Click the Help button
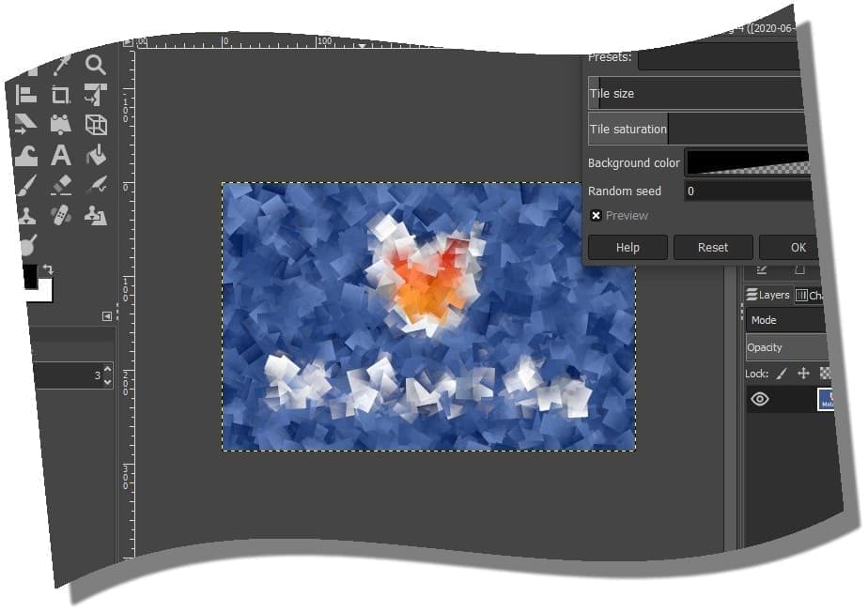Viewport: 868px width, 612px height. (628, 248)
